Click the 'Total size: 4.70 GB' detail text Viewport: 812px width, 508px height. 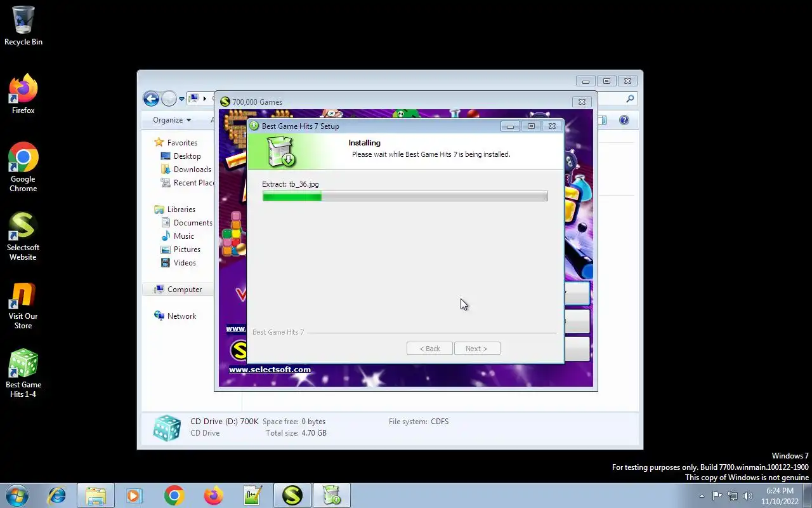pyautogui.click(x=296, y=433)
